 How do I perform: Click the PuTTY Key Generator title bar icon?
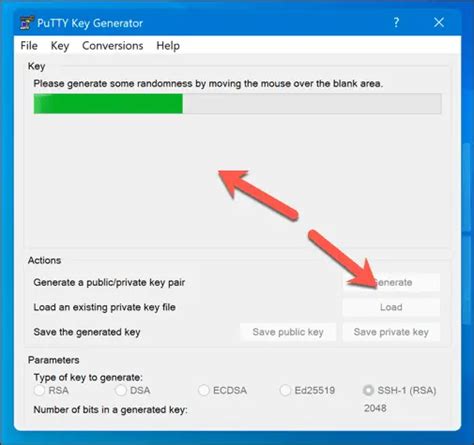(x=27, y=23)
